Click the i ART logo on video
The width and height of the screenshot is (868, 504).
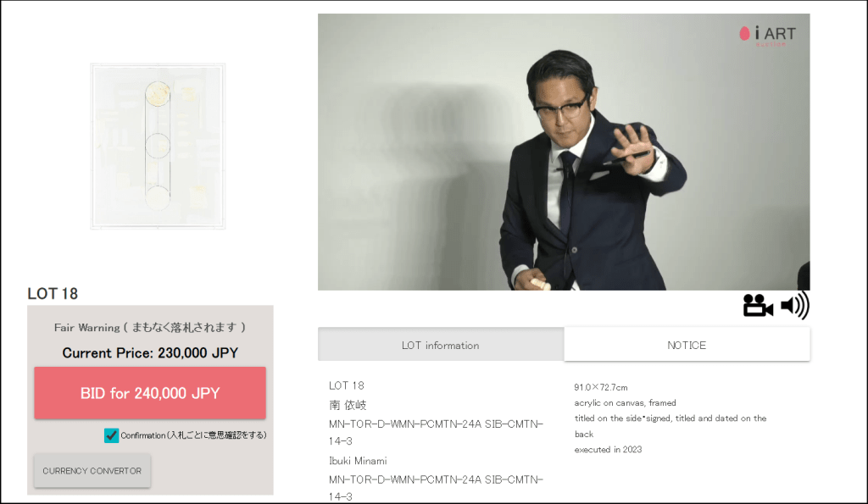(x=768, y=36)
